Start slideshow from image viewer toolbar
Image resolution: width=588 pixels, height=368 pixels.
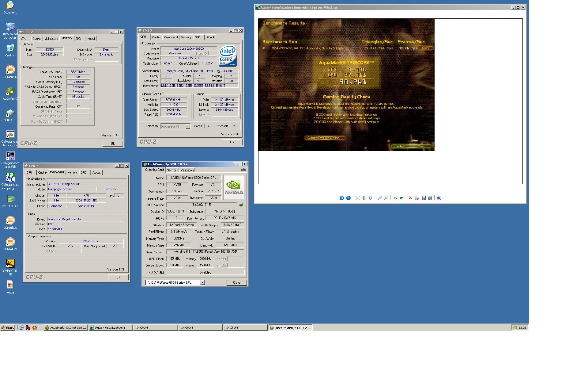point(371,198)
